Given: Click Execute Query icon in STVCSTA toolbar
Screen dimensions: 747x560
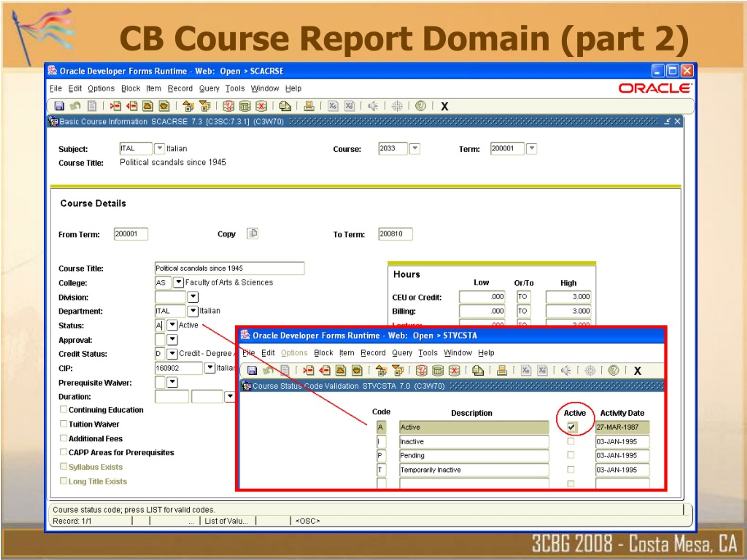Looking at the screenshot, I should coord(438,370).
